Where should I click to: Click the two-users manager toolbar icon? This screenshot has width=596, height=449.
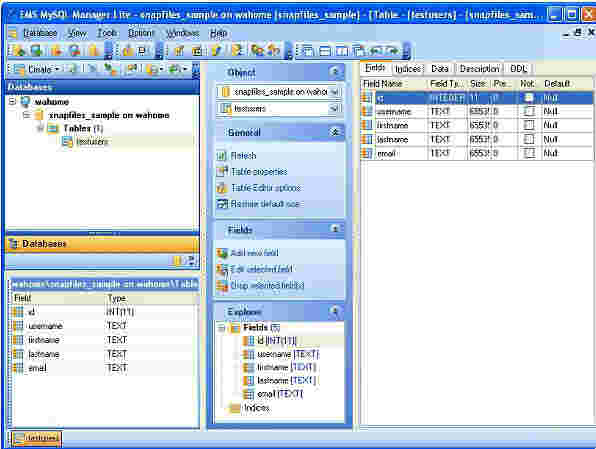click(257, 51)
